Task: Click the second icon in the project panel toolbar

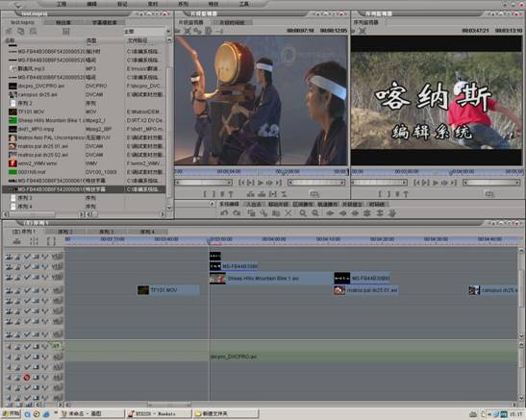Action: (21, 31)
